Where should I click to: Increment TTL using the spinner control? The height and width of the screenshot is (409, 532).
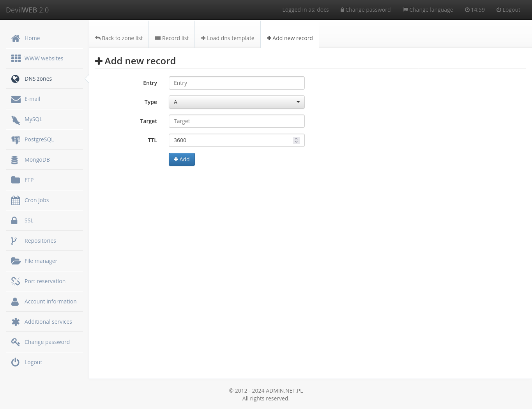(x=296, y=138)
